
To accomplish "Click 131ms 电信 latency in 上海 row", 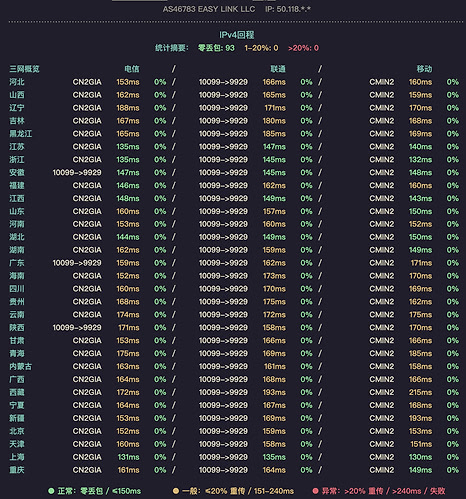I will point(129,457).
